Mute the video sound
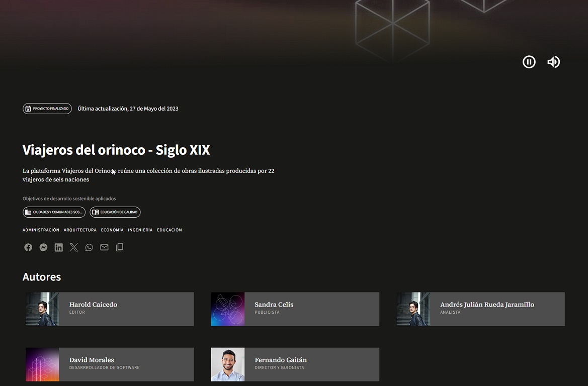 pos(553,62)
